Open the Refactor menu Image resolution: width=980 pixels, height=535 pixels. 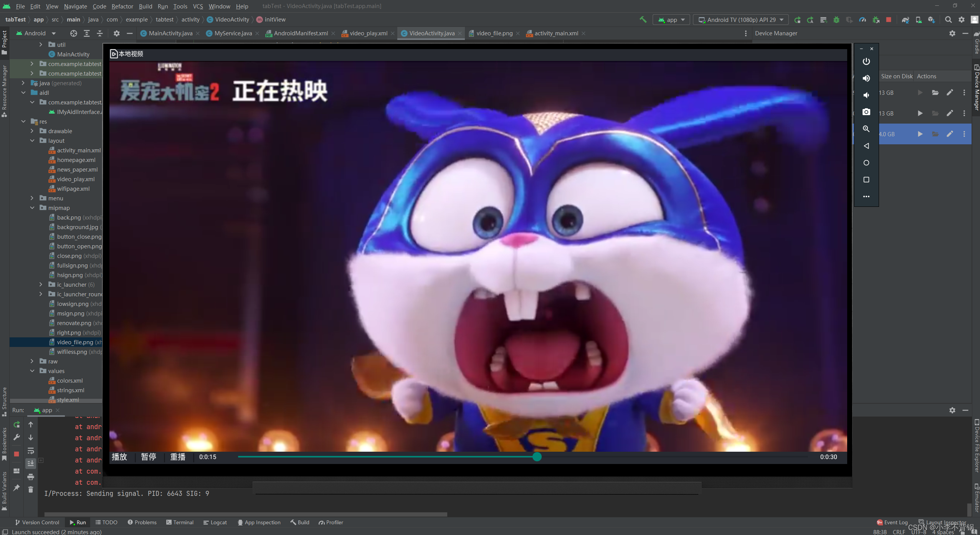[x=122, y=6]
